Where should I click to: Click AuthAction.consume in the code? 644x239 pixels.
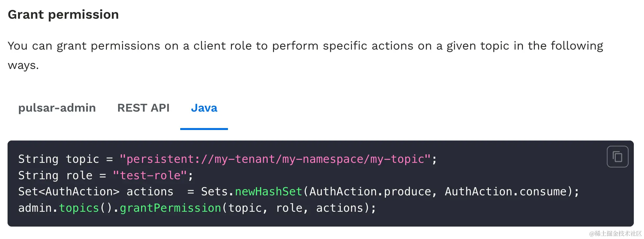[506, 192]
